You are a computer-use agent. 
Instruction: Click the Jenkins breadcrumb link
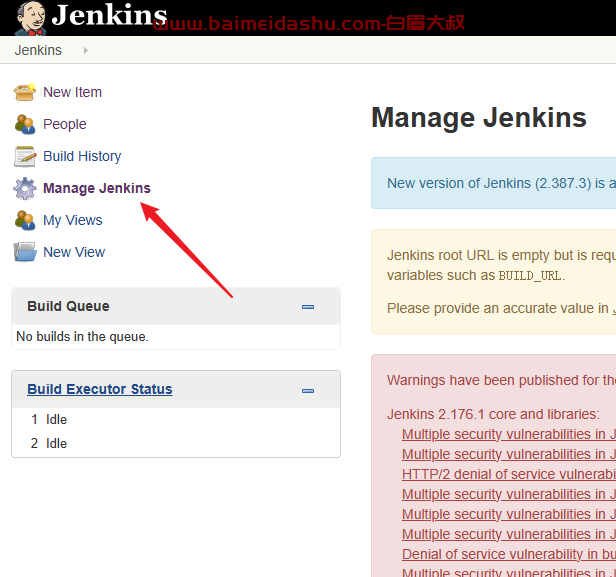(x=38, y=50)
